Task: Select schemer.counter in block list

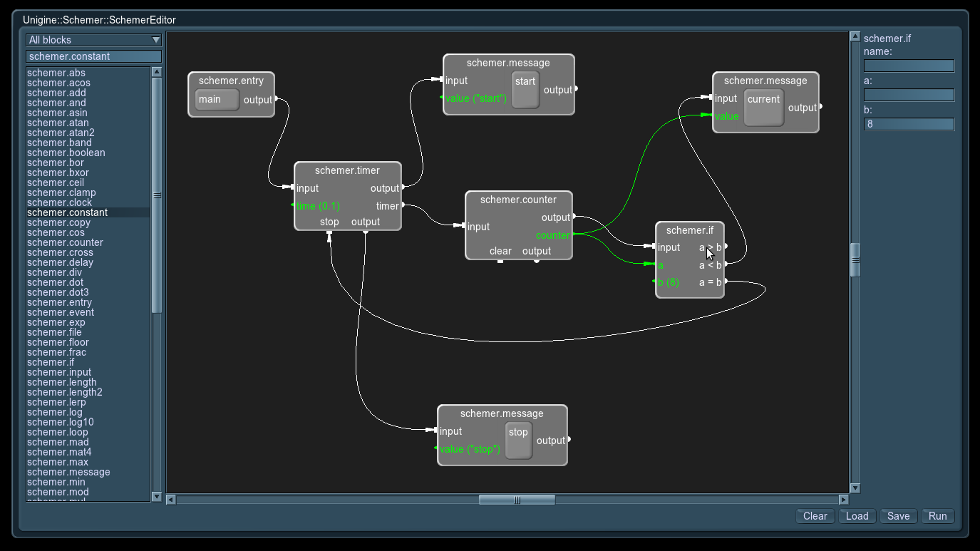Action: coord(65,242)
